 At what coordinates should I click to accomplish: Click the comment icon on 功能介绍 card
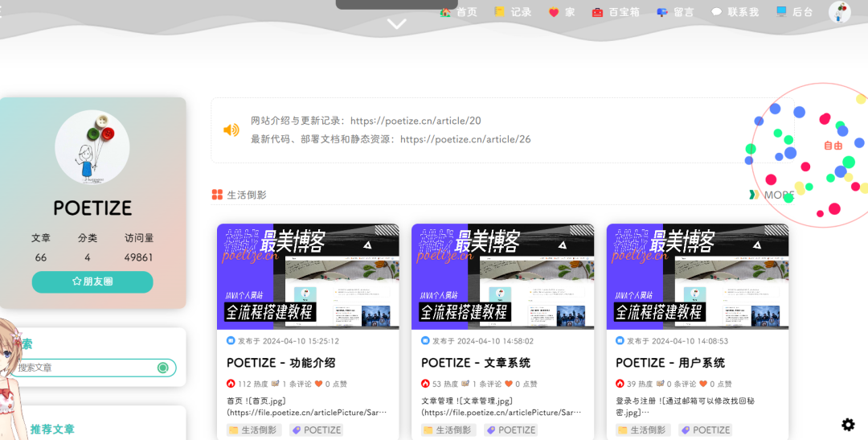[x=275, y=384]
